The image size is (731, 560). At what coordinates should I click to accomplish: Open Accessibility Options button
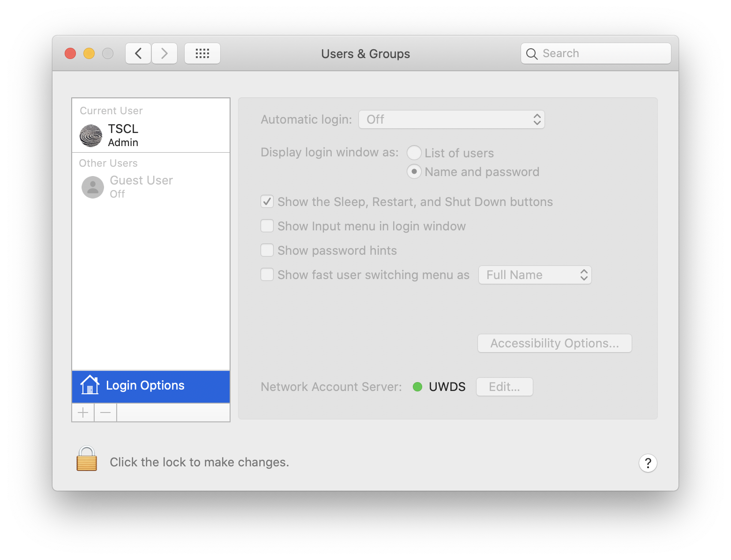(x=555, y=343)
